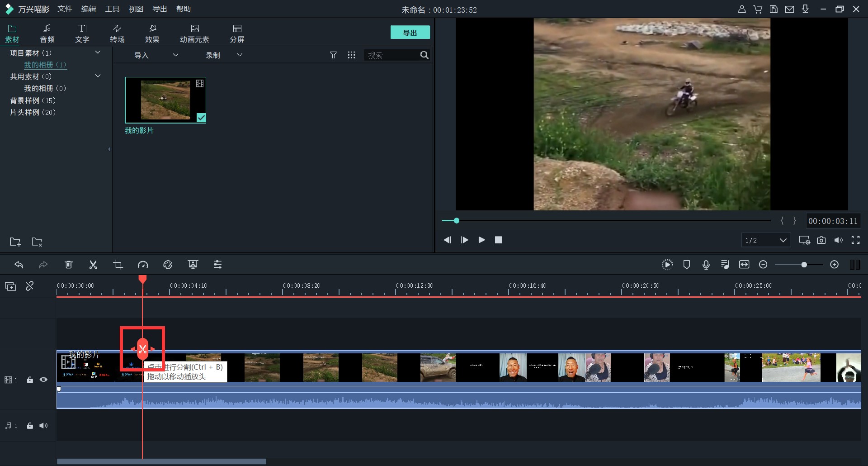This screenshot has height=466, width=868.
Task: Click the undo arrow icon
Action: 19,265
